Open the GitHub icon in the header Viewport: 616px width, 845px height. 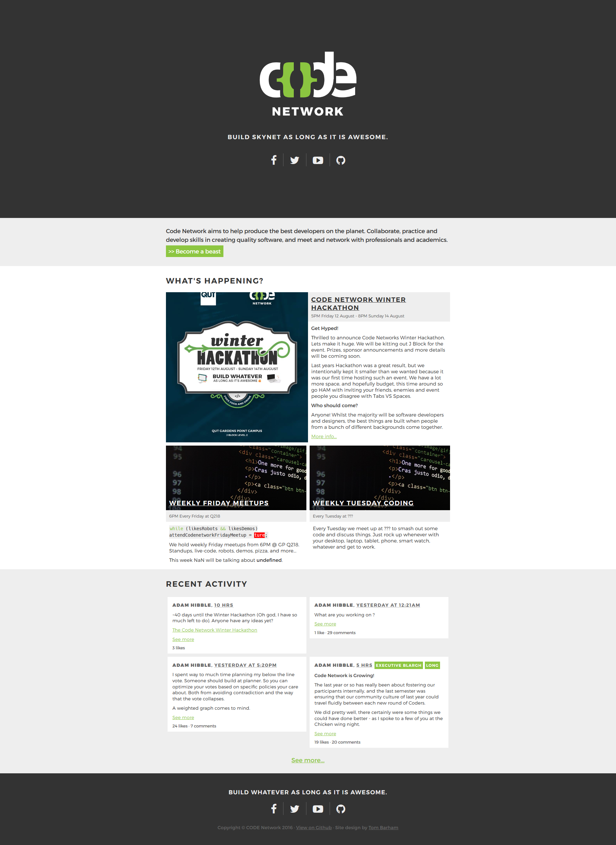tap(341, 160)
